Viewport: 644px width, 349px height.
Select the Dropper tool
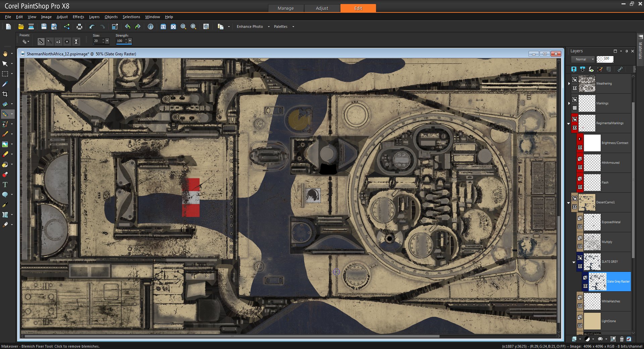(x=5, y=84)
